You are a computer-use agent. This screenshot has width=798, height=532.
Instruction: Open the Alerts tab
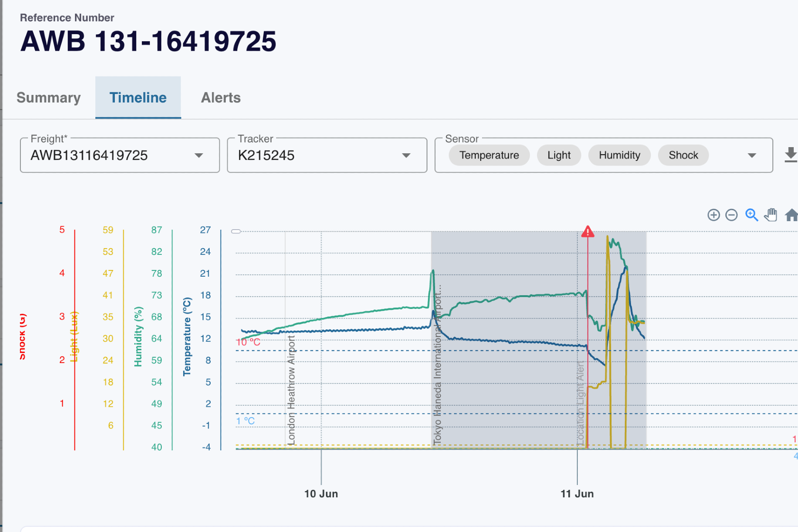(x=221, y=98)
